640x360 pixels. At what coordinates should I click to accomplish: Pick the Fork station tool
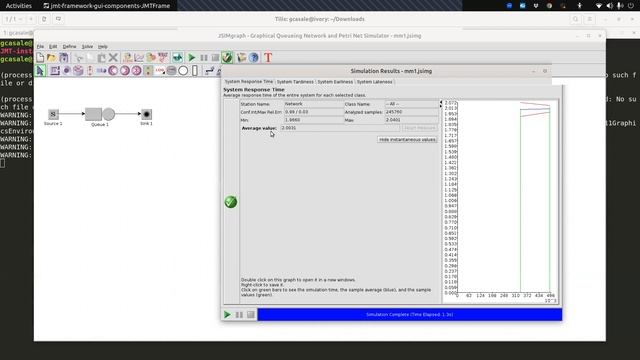coord(113,71)
